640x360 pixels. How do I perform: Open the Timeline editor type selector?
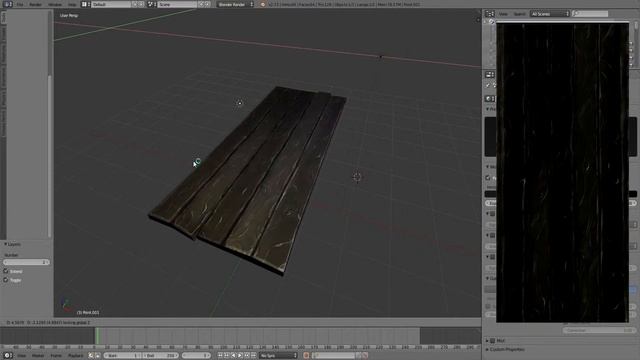(x=7, y=356)
